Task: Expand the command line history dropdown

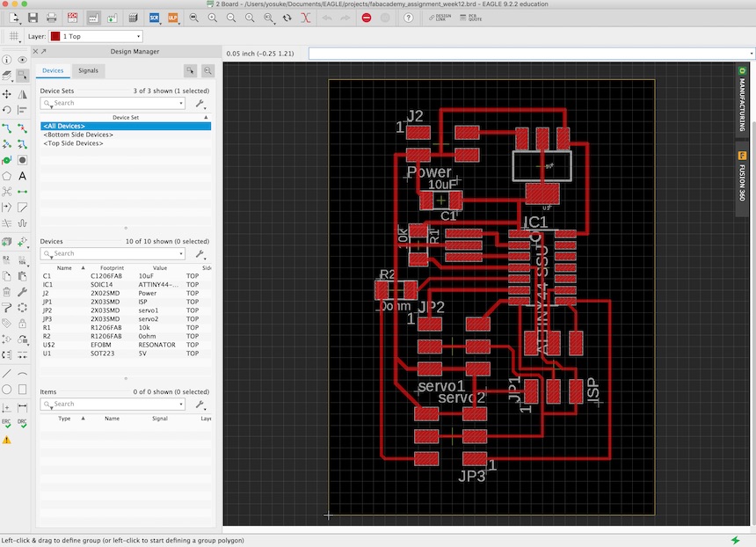Action: pos(751,54)
